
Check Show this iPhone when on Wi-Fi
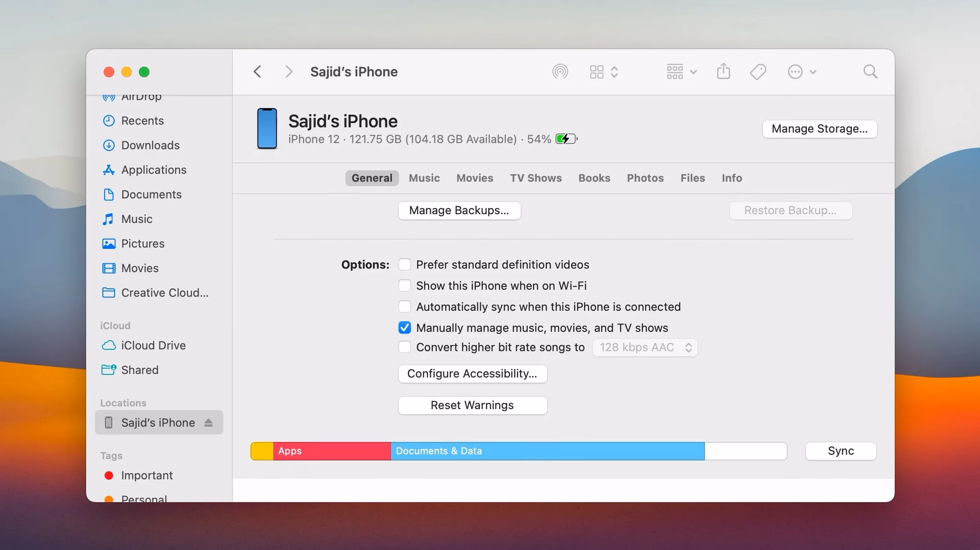pyautogui.click(x=405, y=285)
